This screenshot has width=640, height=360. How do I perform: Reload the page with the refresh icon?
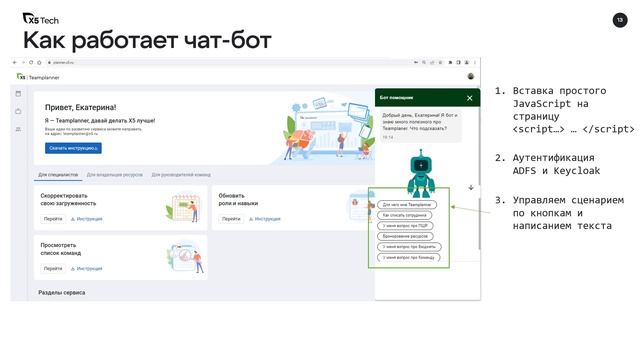[x=31, y=62]
